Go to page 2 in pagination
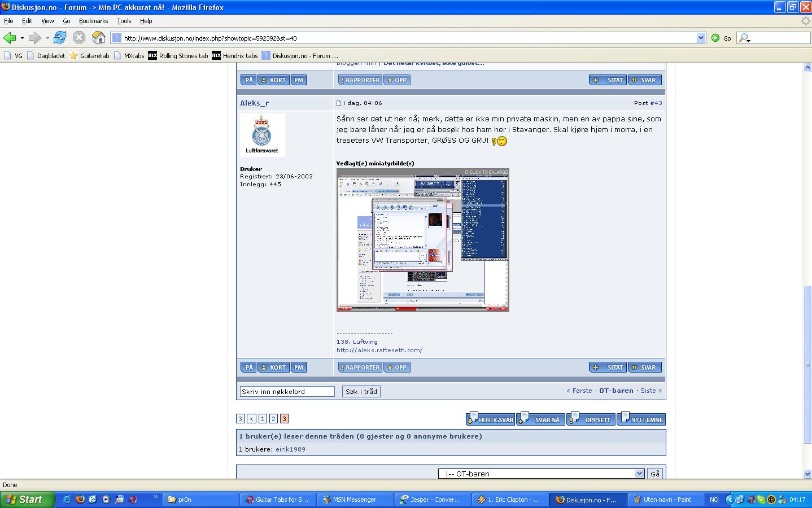The image size is (812, 508). pos(273,419)
